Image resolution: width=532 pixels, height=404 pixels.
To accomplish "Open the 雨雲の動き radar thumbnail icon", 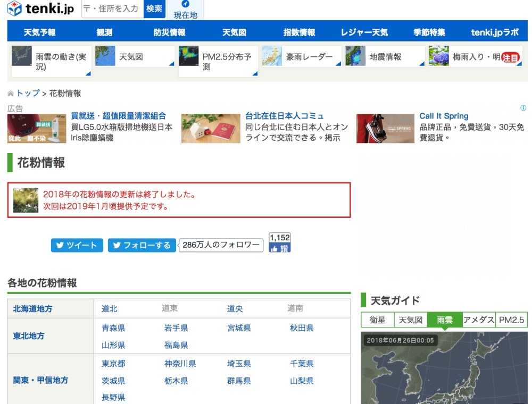I will pyautogui.click(x=22, y=56).
